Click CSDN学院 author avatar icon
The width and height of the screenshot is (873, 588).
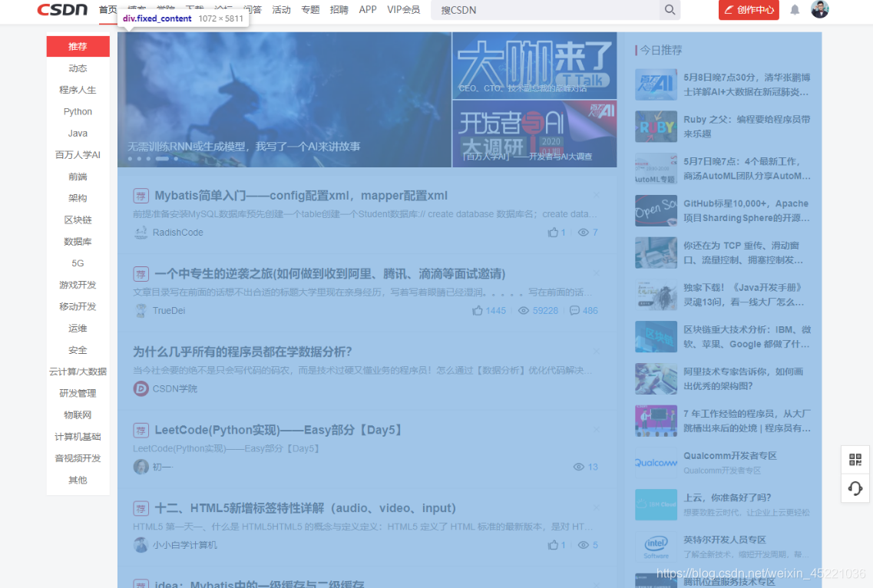pos(141,388)
